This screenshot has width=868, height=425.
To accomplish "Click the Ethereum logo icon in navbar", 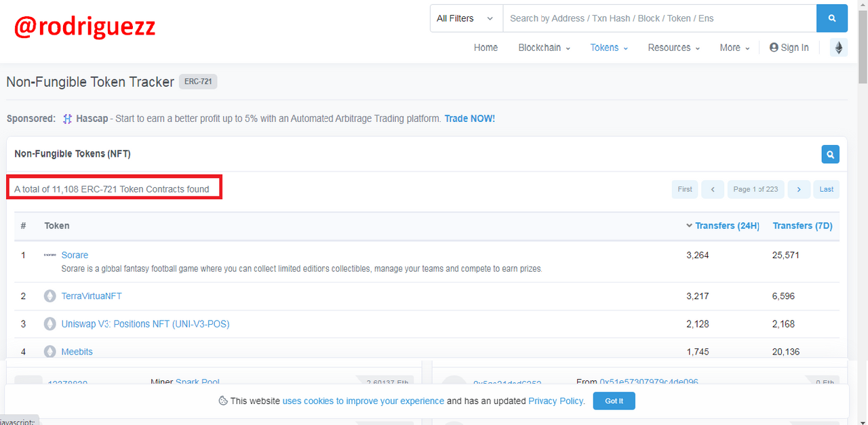I will [x=839, y=47].
